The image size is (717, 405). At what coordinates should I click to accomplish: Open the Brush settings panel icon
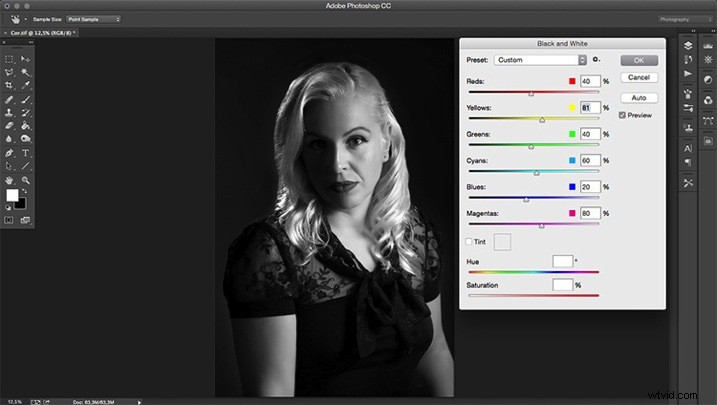click(x=688, y=108)
